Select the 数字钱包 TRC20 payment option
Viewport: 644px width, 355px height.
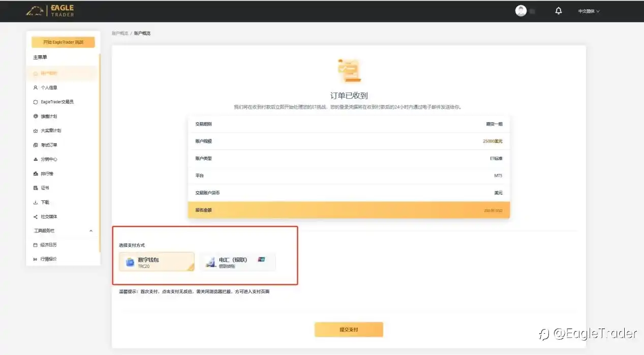[x=157, y=261]
